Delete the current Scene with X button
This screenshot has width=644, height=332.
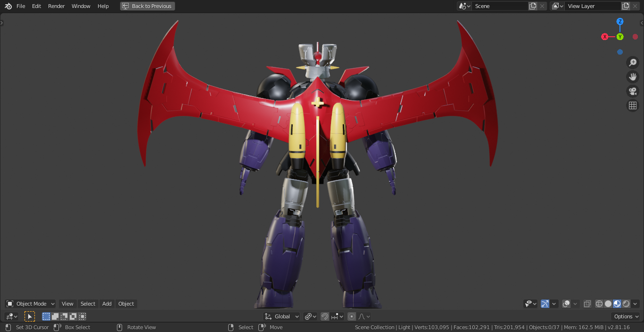tap(542, 6)
